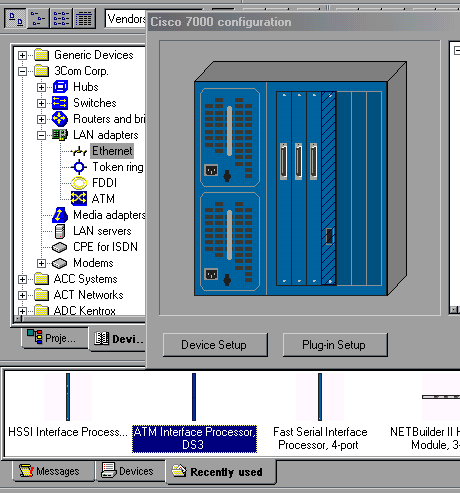Click the Token ring icon
The width and height of the screenshot is (460, 493).
click(79, 167)
